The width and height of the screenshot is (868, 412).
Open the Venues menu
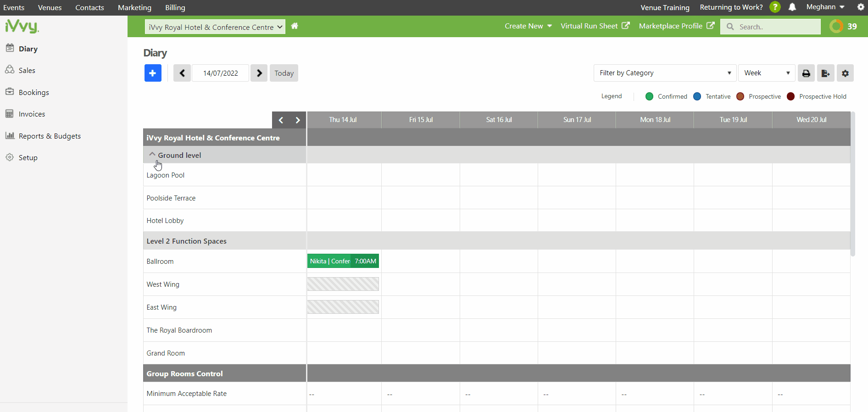tap(50, 7)
